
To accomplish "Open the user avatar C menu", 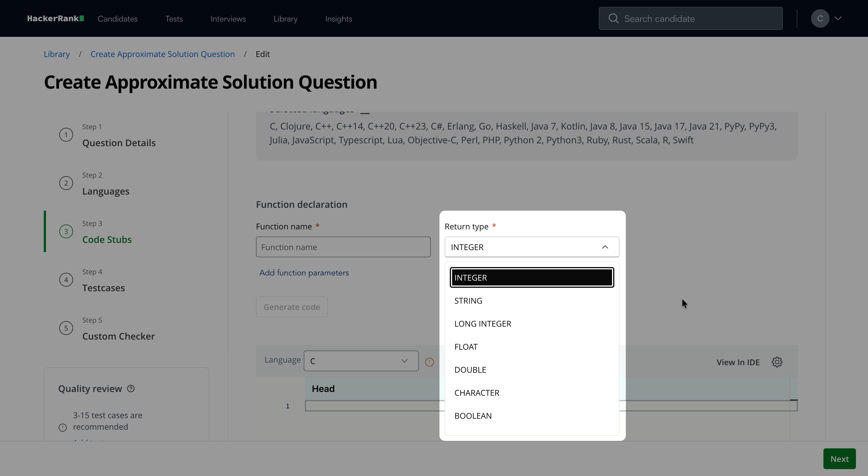I will click(x=820, y=18).
